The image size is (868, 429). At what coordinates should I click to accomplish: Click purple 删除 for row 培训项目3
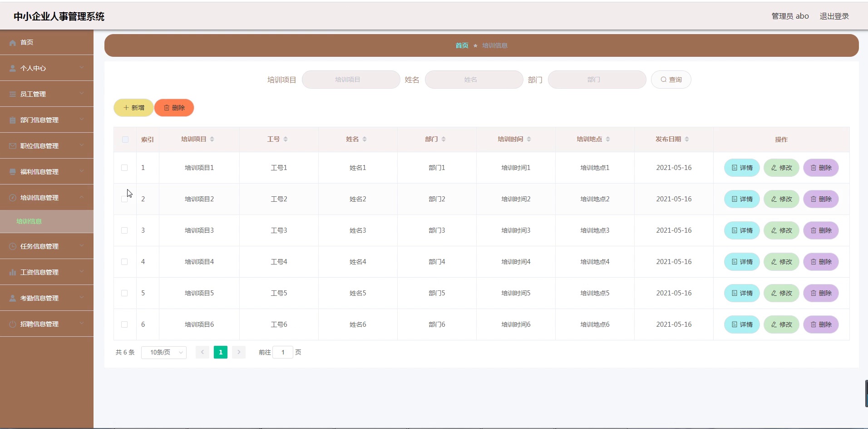821,230
